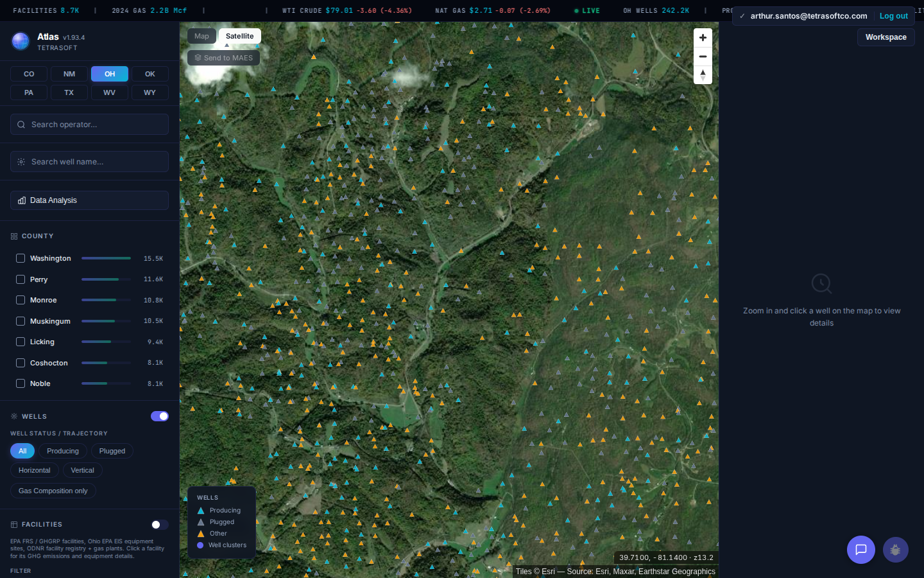
Task: Check the Muskingum county checkbox
Action: click(x=21, y=321)
